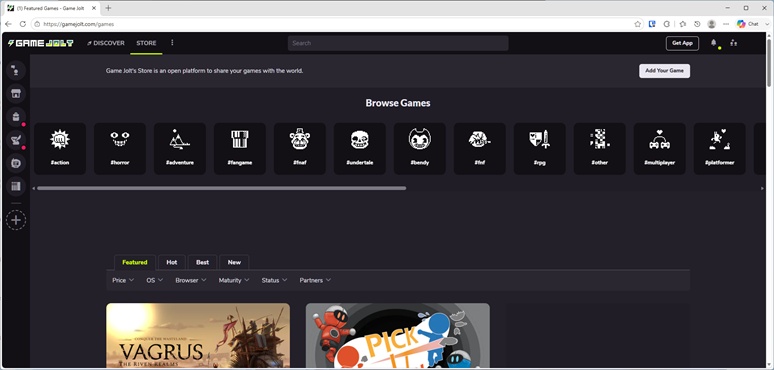Browse the #adventure game category
This screenshot has width=774, height=370.
(180, 148)
